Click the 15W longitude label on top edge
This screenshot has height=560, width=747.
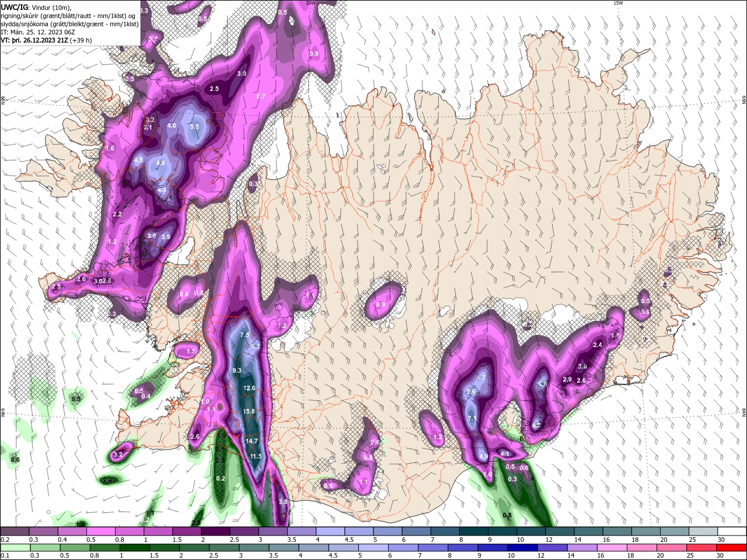point(617,3)
